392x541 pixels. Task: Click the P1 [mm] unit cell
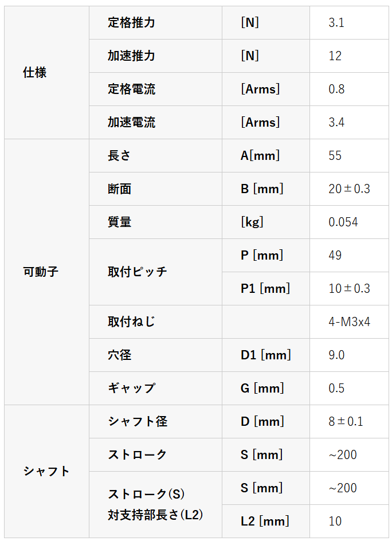[265, 288]
